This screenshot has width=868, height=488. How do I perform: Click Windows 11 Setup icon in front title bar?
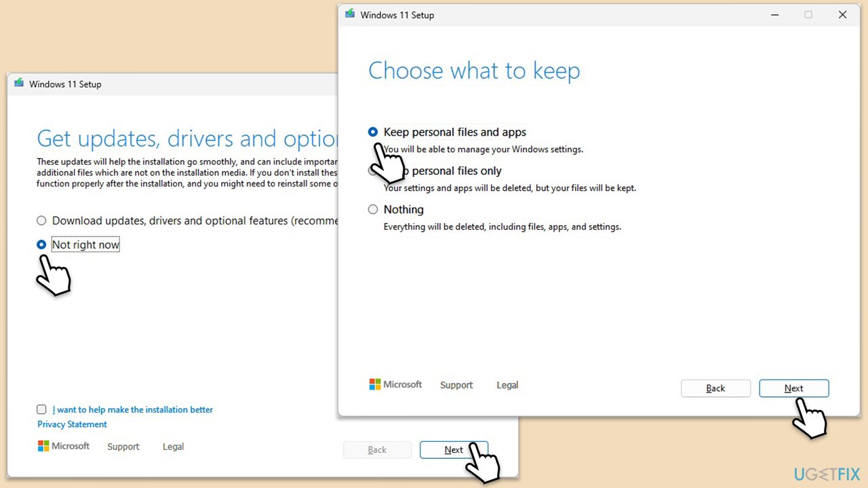coord(350,14)
